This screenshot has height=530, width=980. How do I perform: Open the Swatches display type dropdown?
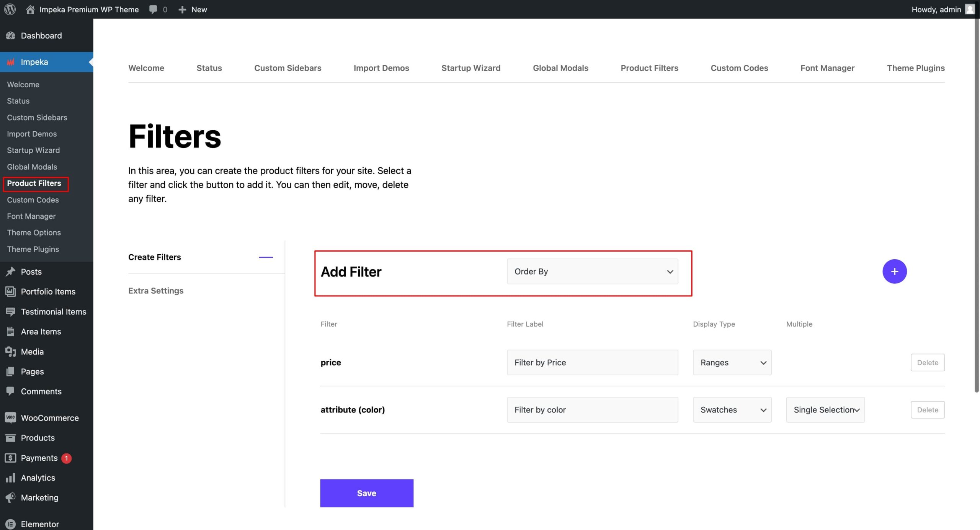pyautogui.click(x=732, y=410)
